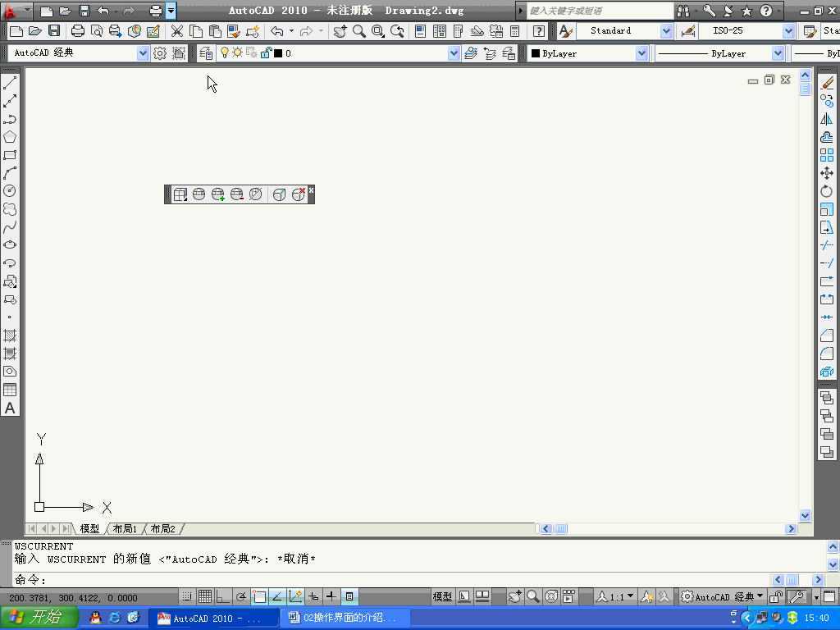Toggle Ortho mode in status bar
Screen dimensions: 840x630
click(223, 596)
